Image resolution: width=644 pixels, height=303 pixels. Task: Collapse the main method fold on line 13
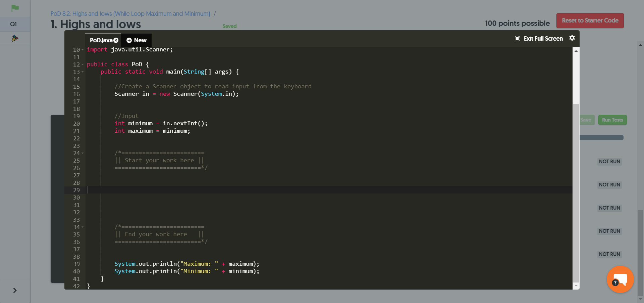pyautogui.click(x=82, y=72)
